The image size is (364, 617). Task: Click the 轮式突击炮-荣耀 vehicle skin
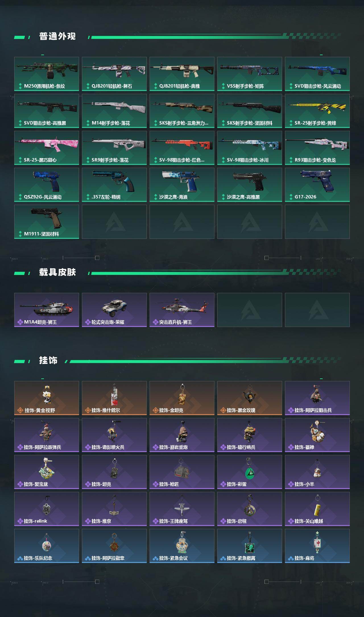coord(114,310)
